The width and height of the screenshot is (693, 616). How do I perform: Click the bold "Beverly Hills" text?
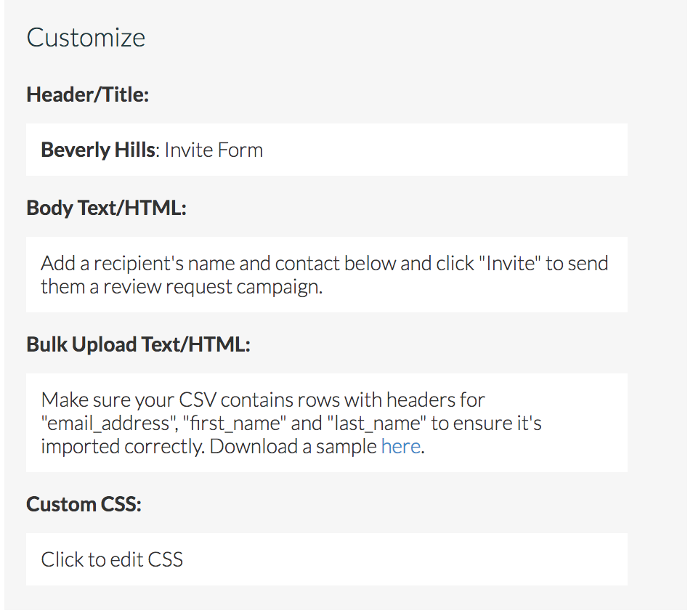(x=97, y=150)
